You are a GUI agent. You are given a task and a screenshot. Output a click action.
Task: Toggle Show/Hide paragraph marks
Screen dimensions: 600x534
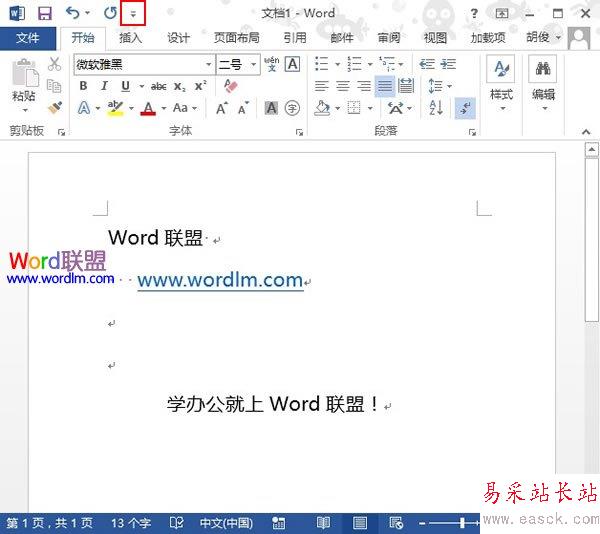coord(465,108)
